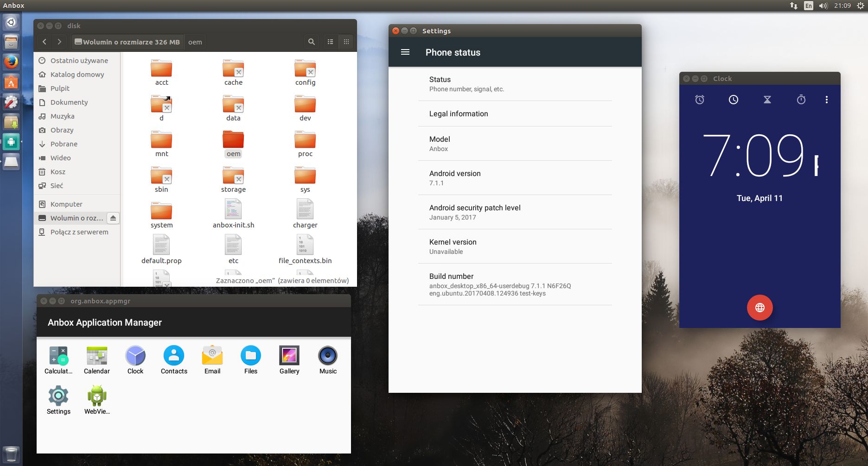This screenshot has width=868, height=466.
Task: Open the navigation drawer in Phone status
Action: [x=405, y=52]
